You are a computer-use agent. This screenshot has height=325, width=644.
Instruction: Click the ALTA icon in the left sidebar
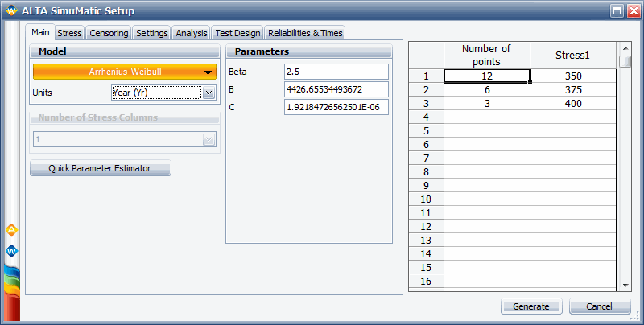(11, 230)
